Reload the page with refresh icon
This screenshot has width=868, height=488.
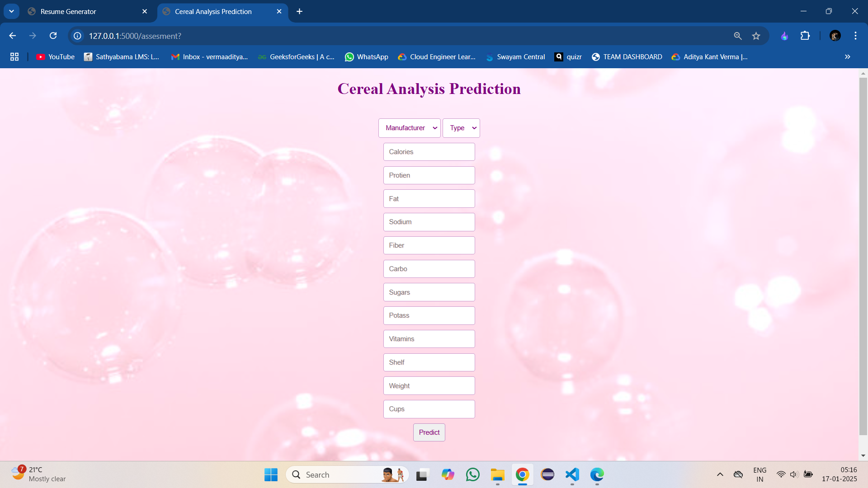tap(53, 36)
